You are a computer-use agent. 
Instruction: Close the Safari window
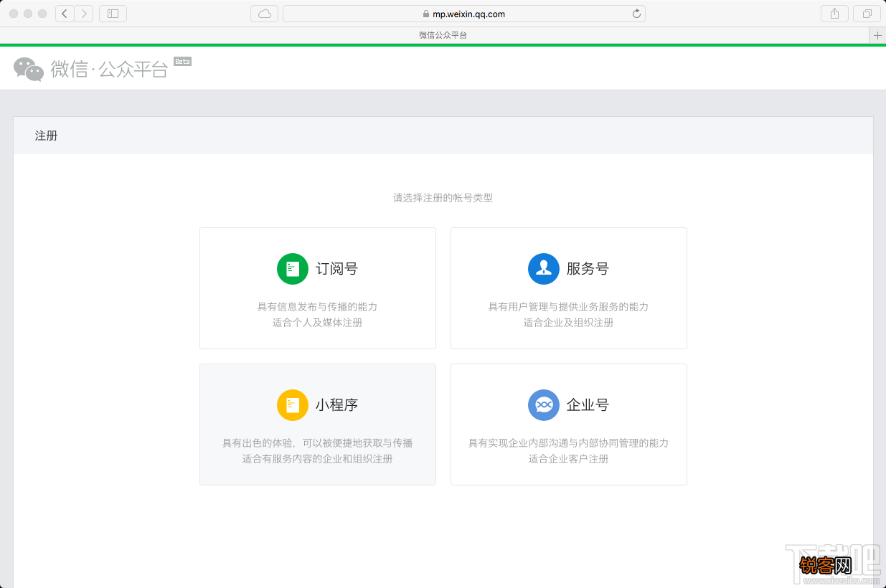click(x=14, y=14)
